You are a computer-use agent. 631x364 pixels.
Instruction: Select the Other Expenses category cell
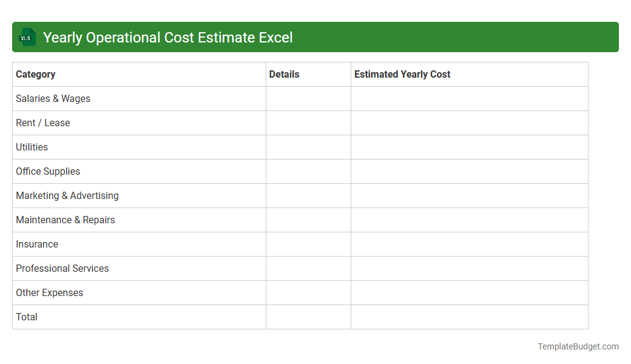click(49, 292)
